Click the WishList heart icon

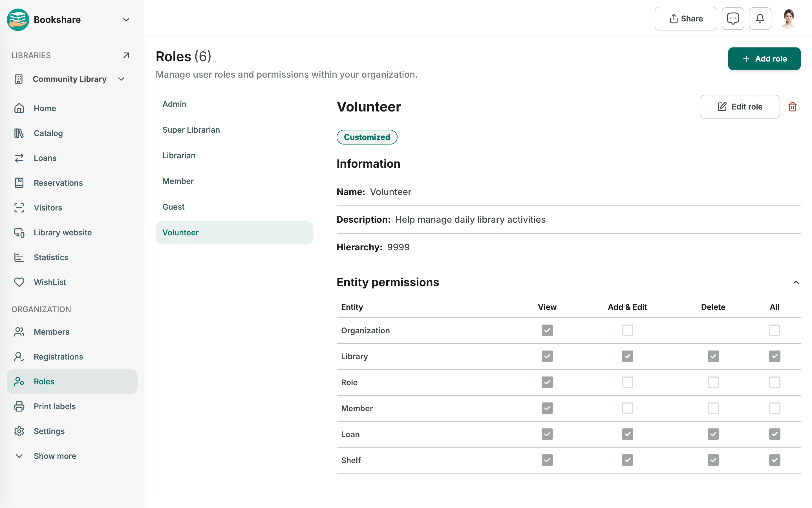pos(19,282)
